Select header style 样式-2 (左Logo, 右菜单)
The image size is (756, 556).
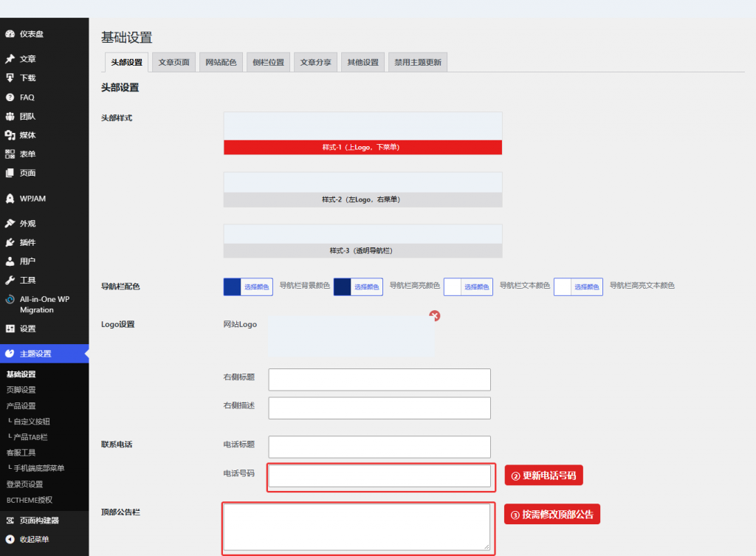362,190
